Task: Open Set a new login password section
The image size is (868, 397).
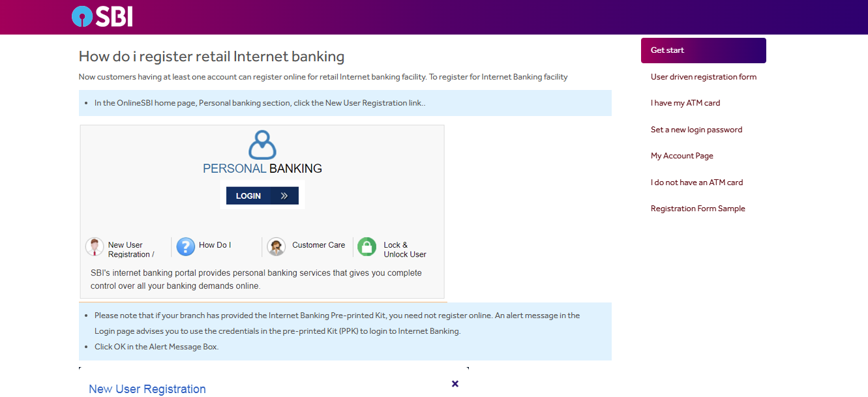Action: coord(696,130)
